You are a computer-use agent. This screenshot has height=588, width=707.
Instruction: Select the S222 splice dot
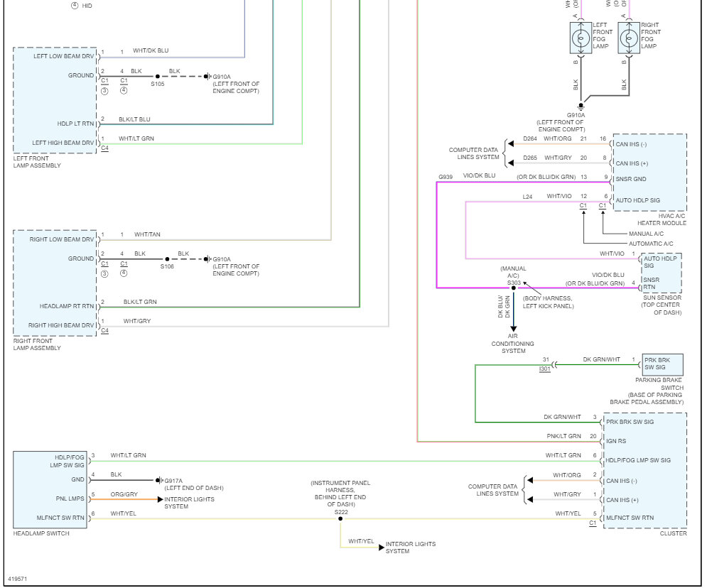(x=340, y=518)
